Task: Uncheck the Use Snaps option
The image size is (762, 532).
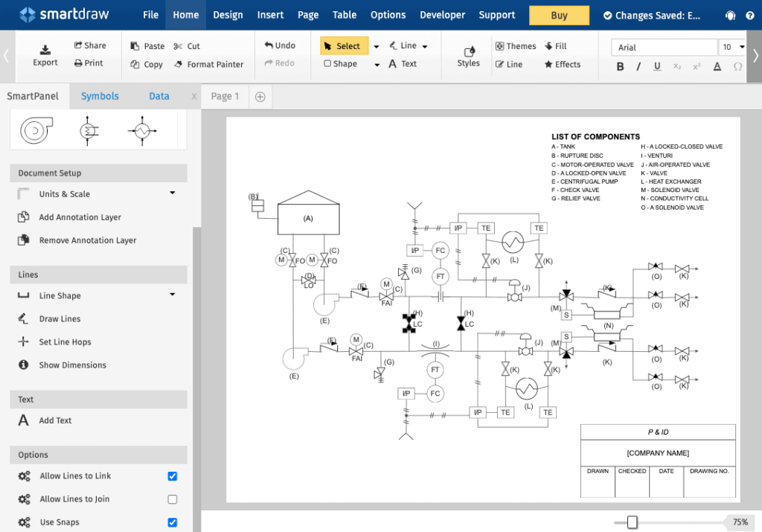Action: point(173,522)
